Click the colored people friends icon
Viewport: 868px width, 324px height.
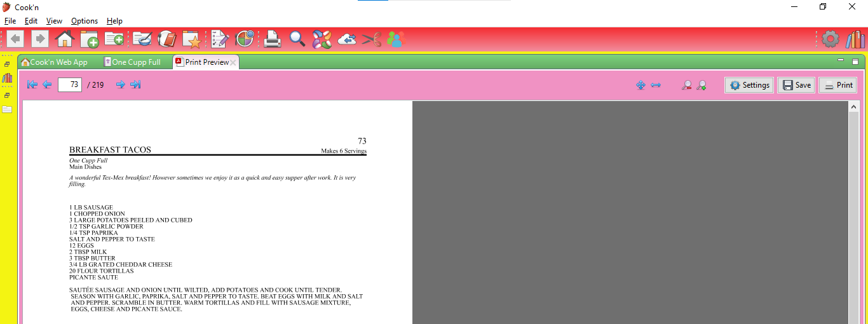click(395, 39)
